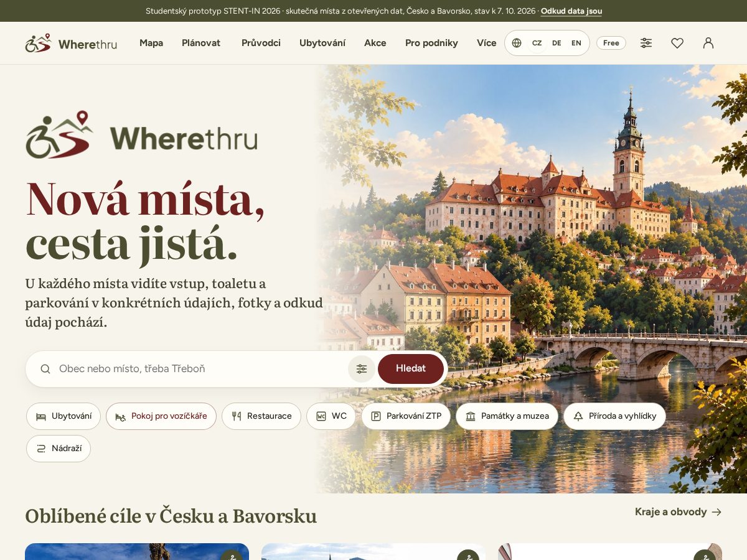Open search filters icon inside search bar
This screenshot has width=747, height=560.
click(x=362, y=369)
